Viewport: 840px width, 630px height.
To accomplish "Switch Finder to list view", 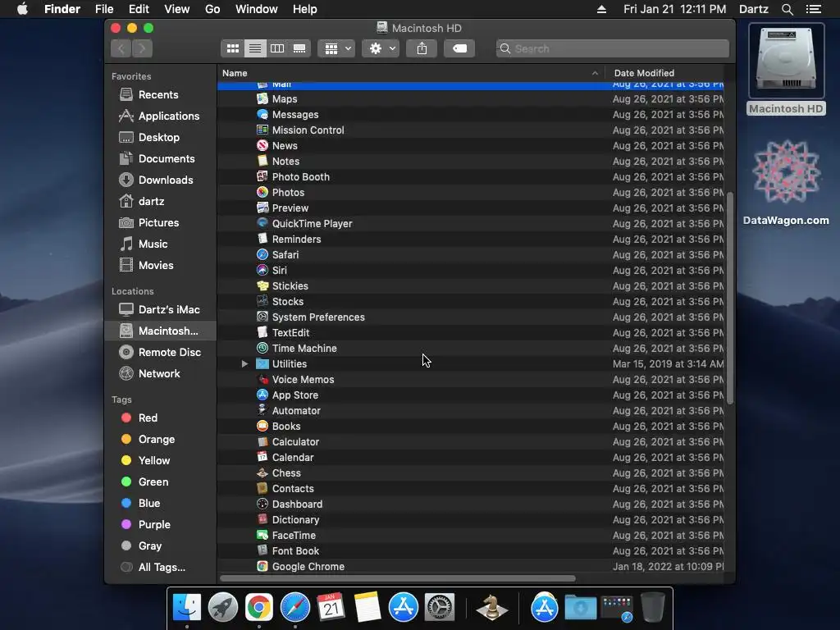I will [x=255, y=48].
